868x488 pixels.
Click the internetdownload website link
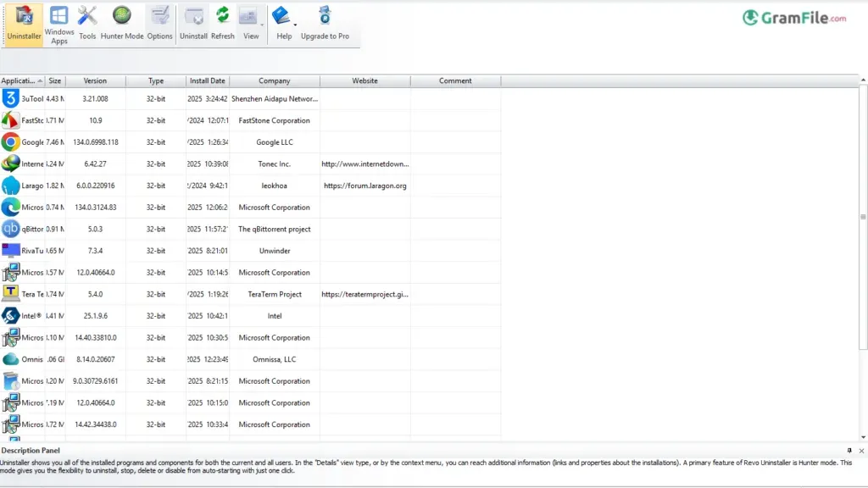pos(365,164)
